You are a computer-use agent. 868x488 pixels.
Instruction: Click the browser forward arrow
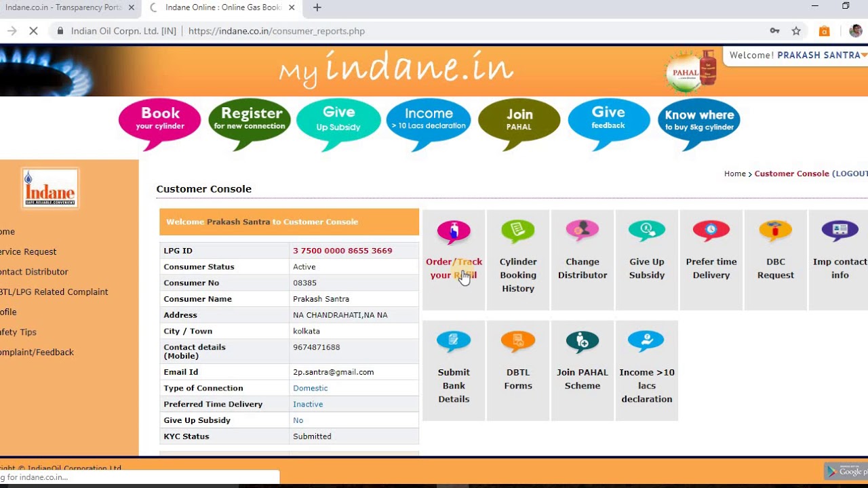(12, 31)
